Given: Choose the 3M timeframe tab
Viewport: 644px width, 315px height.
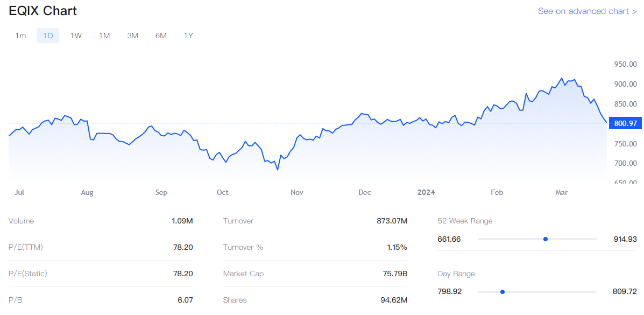Looking at the screenshot, I should (x=132, y=36).
